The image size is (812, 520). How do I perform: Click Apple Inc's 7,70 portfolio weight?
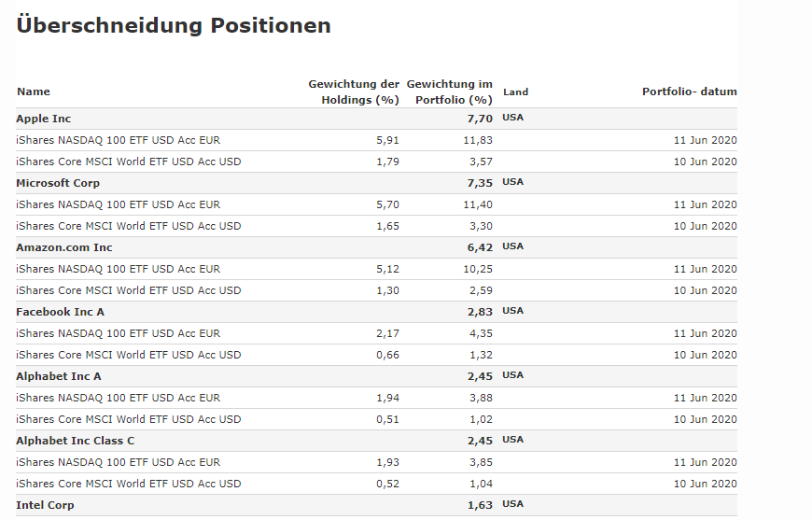coord(479,119)
